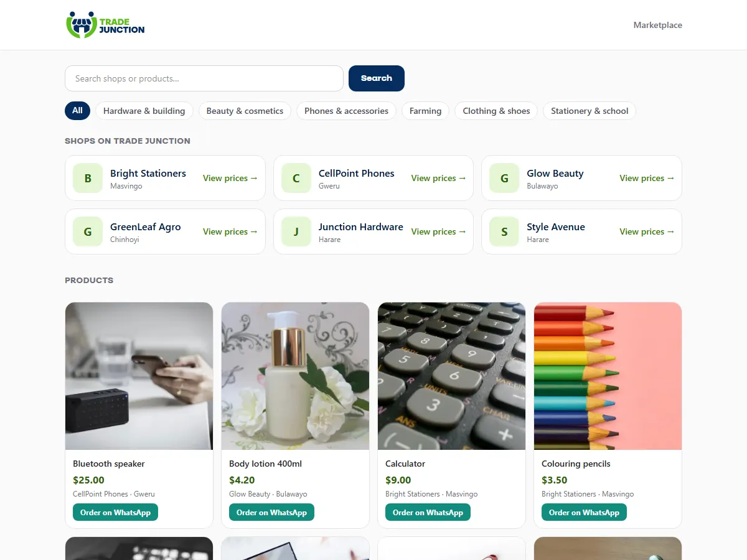Click the Body lotion 400ml title
This screenshot has width=747, height=560.
pyautogui.click(x=266, y=464)
